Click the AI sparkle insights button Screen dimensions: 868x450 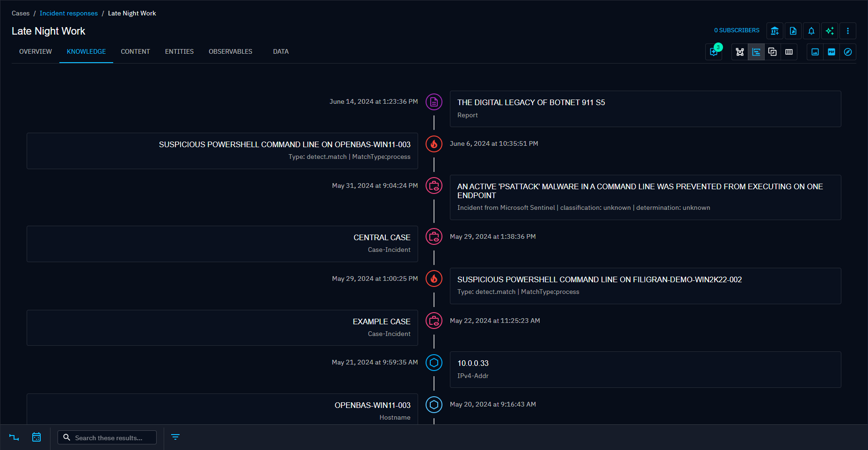click(829, 31)
